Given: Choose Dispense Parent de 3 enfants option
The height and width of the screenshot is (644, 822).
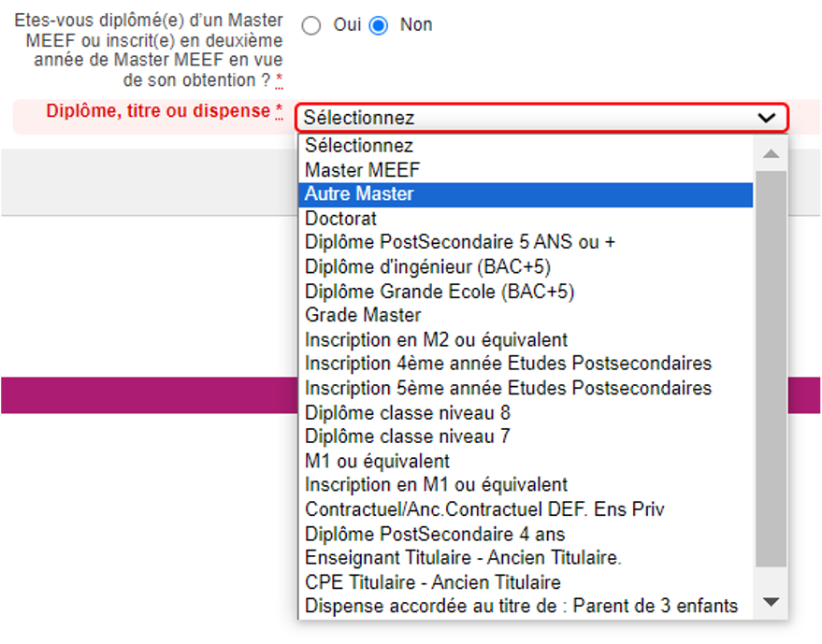Looking at the screenshot, I should (521, 607).
